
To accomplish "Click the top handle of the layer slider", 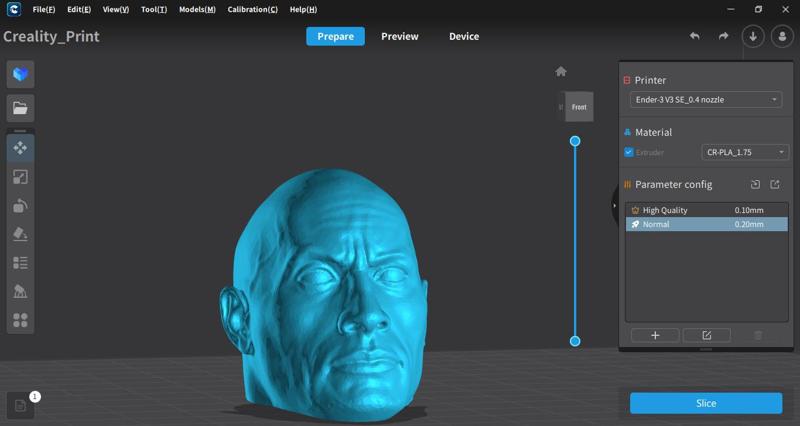I will coord(575,141).
